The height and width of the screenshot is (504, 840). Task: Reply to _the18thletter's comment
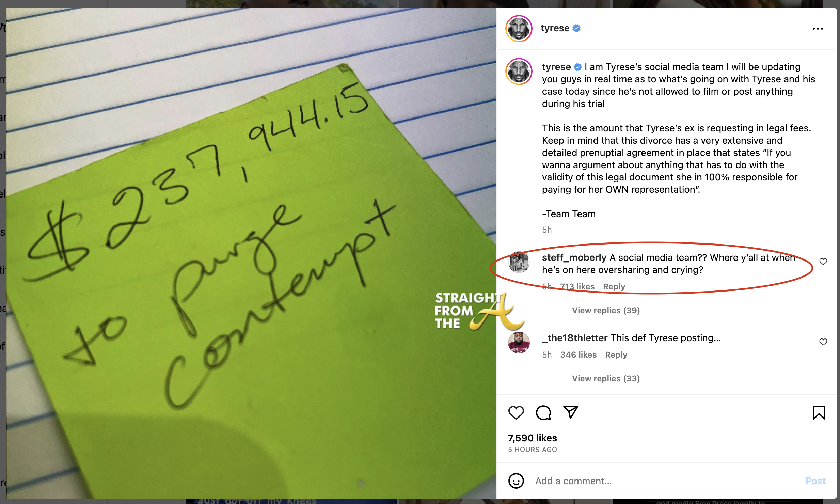[x=616, y=355]
